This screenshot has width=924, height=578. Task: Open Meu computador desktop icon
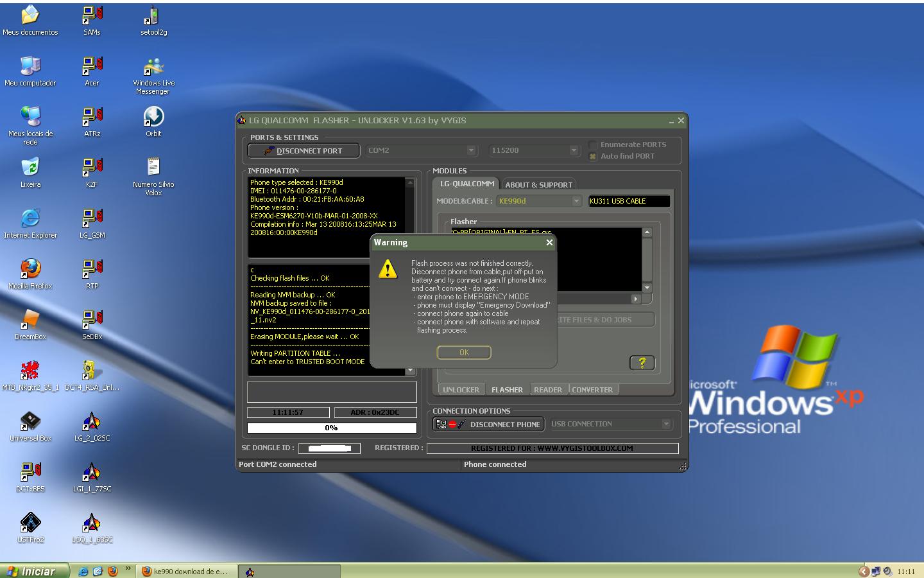point(30,71)
